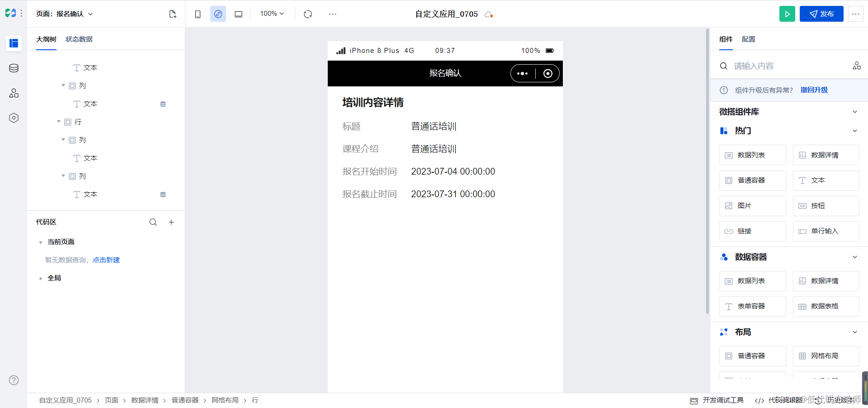Image resolution: width=868 pixels, height=408 pixels.
Task: Click the 撤回升级 link
Action: coord(814,90)
